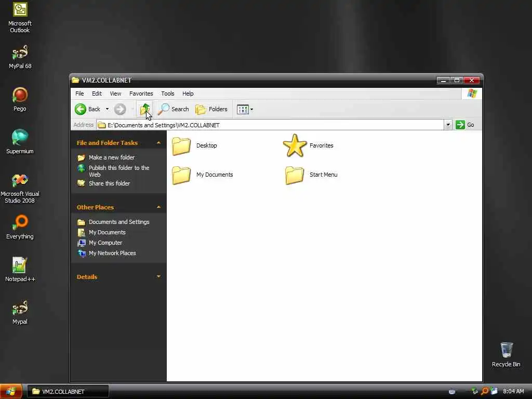This screenshot has height=399, width=532.
Task: Collapse the Other Places section
Action: 158,207
